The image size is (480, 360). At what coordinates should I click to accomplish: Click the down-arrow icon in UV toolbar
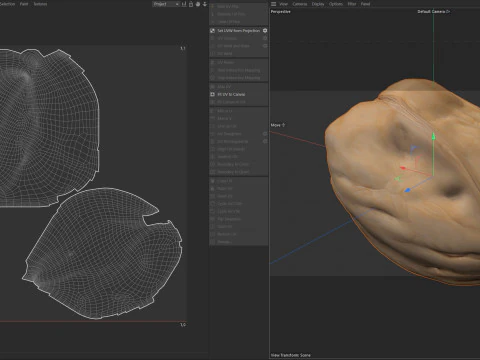tap(205, 4)
